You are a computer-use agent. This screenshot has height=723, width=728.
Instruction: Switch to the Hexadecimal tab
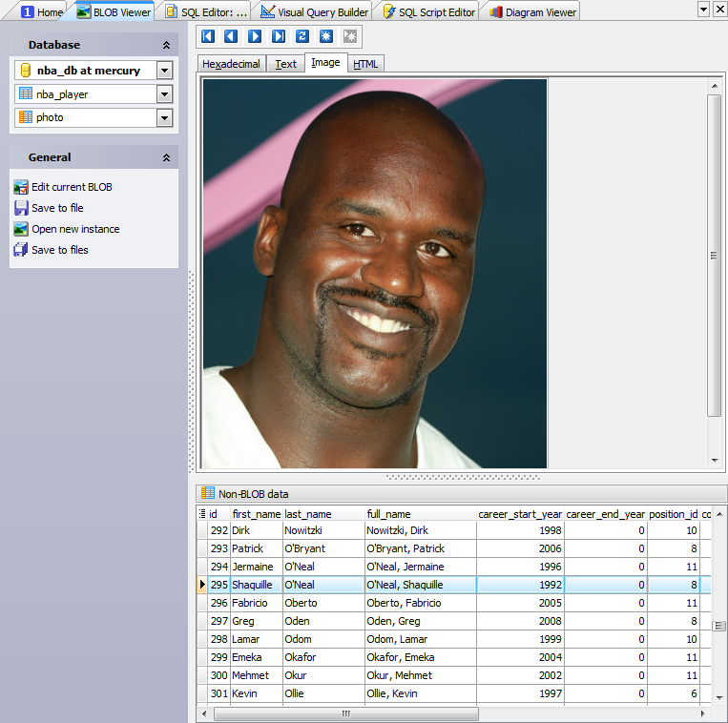click(231, 64)
